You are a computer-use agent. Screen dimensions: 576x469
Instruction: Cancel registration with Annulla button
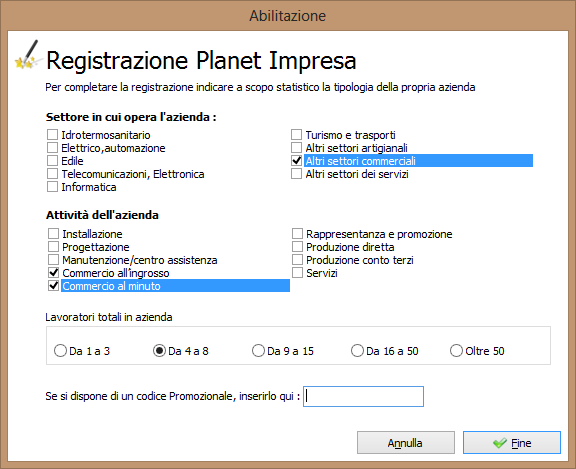click(x=406, y=443)
